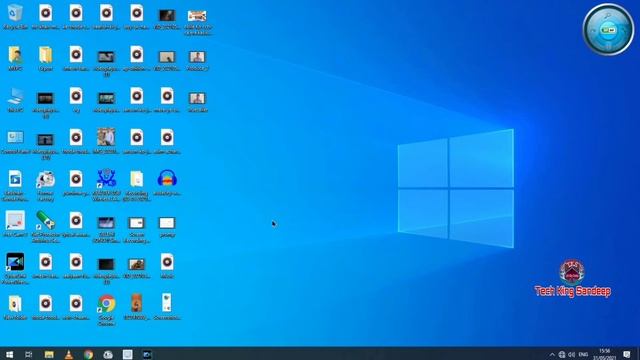Open File Explorer from the taskbar
This screenshot has height=360, width=640.
[49, 354]
